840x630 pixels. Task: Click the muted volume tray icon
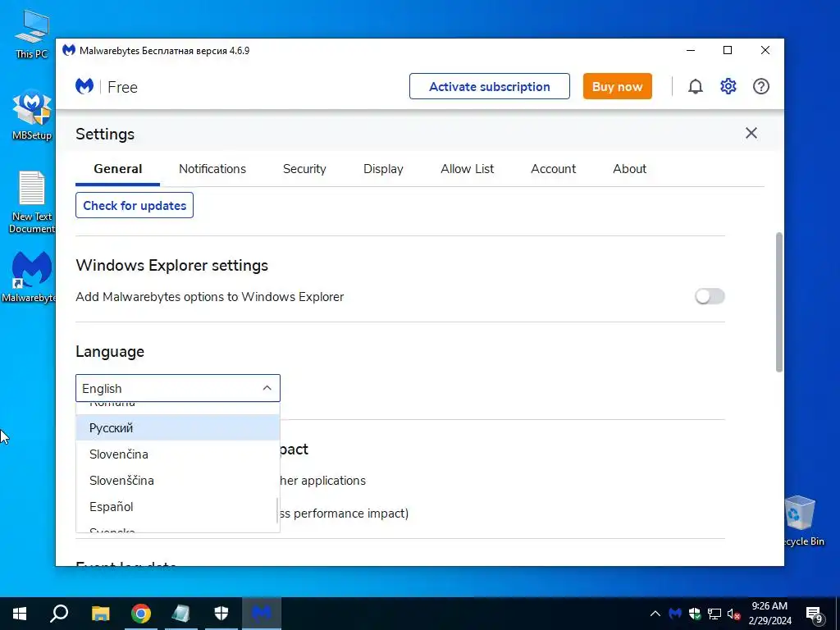click(734, 614)
